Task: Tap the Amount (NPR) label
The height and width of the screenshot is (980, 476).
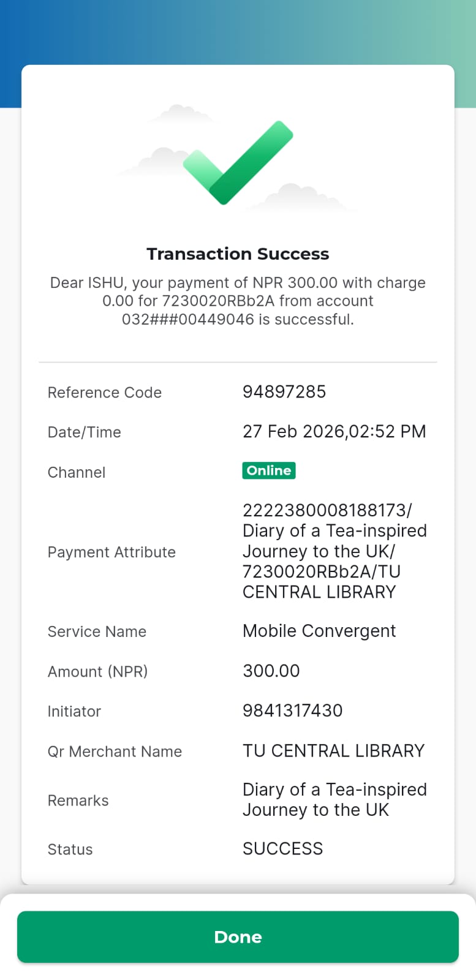Action: pos(97,672)
